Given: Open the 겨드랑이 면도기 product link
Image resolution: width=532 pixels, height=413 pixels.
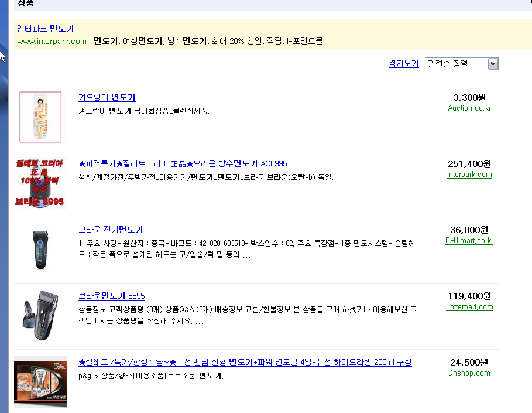Looking at the screenshot, I should (x=107, y=97).
